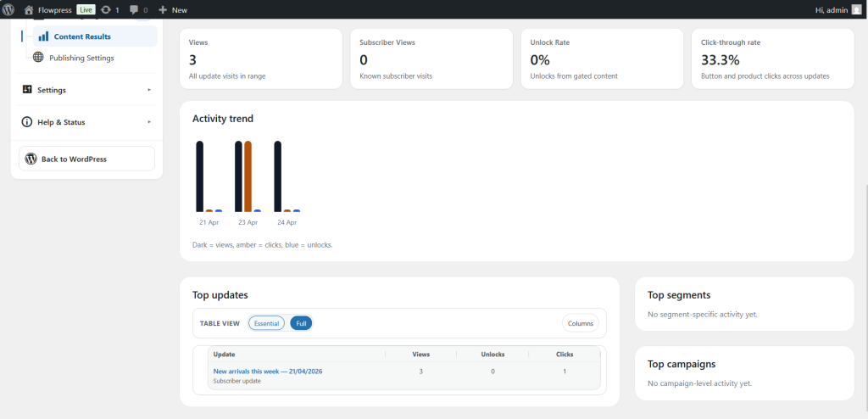Click the Content Results bar chart icon
The height and width of the screenshot is (419, 868).
pyautogui.click(x=43, y=36)
